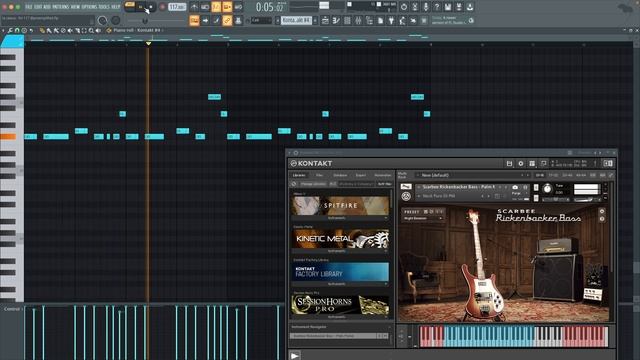Open the Night Session preset dropdown
Viewport: 640px width, 360px height.
423,219
